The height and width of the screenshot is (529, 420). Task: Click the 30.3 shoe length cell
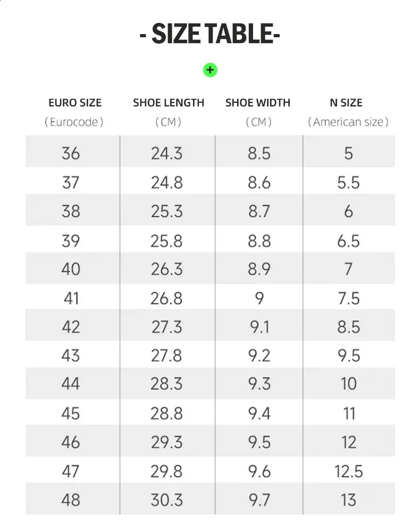pos(166,500)
